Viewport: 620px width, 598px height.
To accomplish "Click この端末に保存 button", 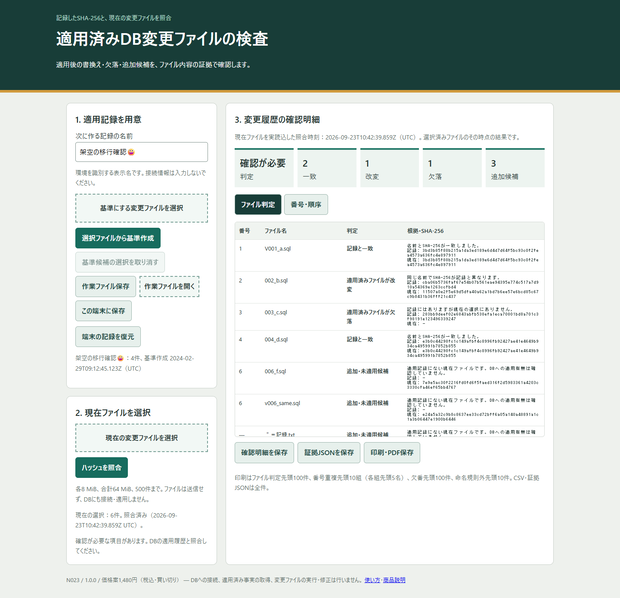I will pos(103,311).
